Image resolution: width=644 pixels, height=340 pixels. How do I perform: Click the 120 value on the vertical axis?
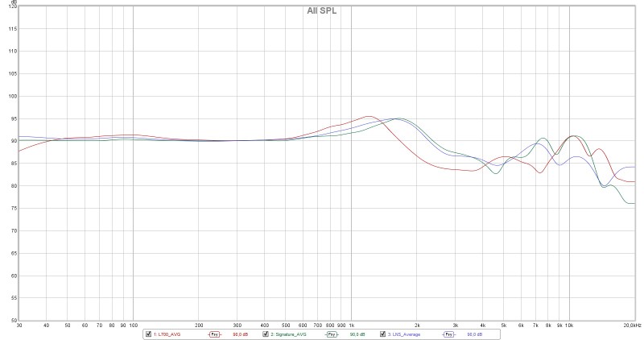[11, 7]
